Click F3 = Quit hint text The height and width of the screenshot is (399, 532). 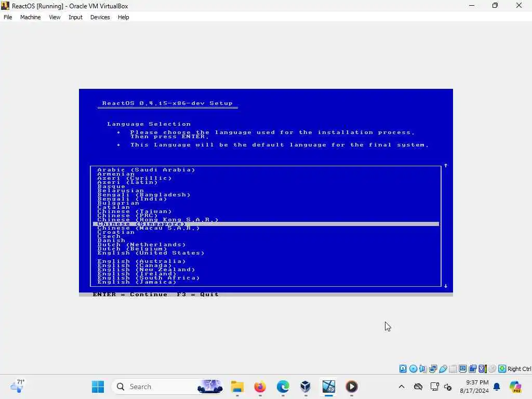click(198, 294)
